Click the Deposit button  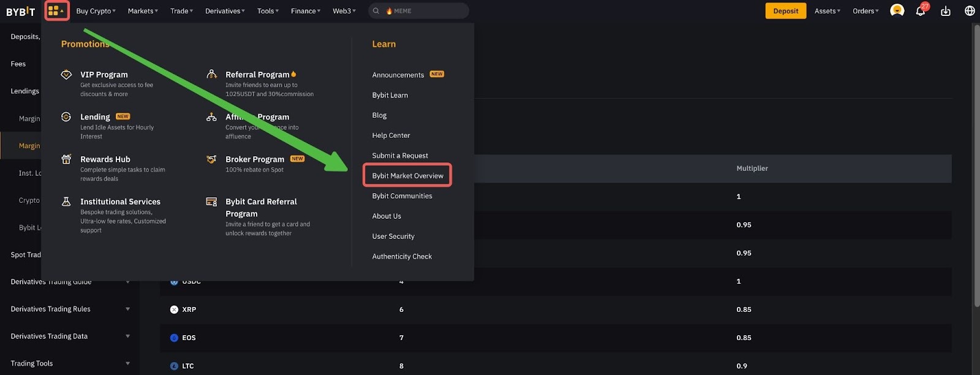point(785,11)
